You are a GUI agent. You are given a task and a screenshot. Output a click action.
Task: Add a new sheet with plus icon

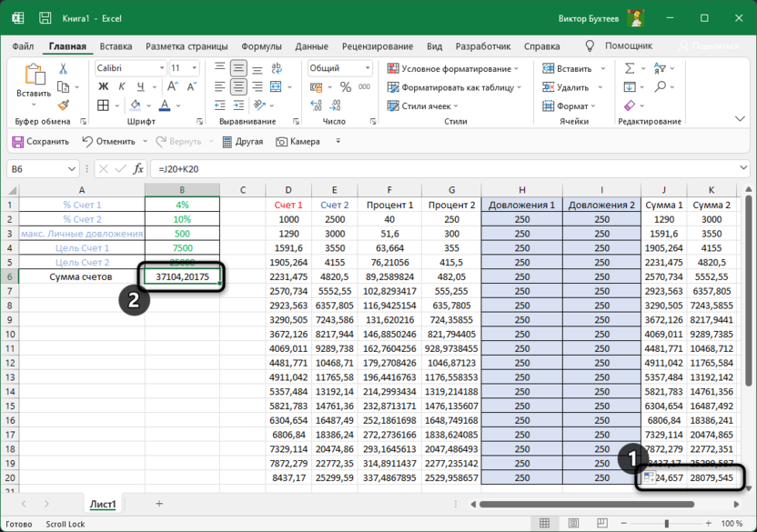coord(159,503)
